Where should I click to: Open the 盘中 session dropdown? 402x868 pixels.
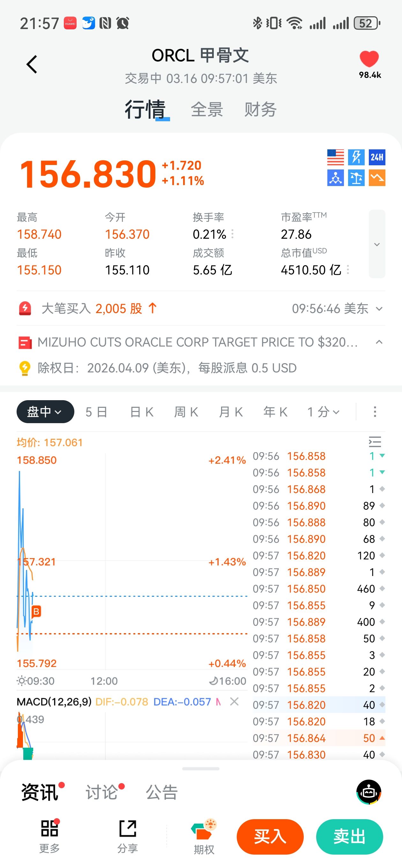45,411
